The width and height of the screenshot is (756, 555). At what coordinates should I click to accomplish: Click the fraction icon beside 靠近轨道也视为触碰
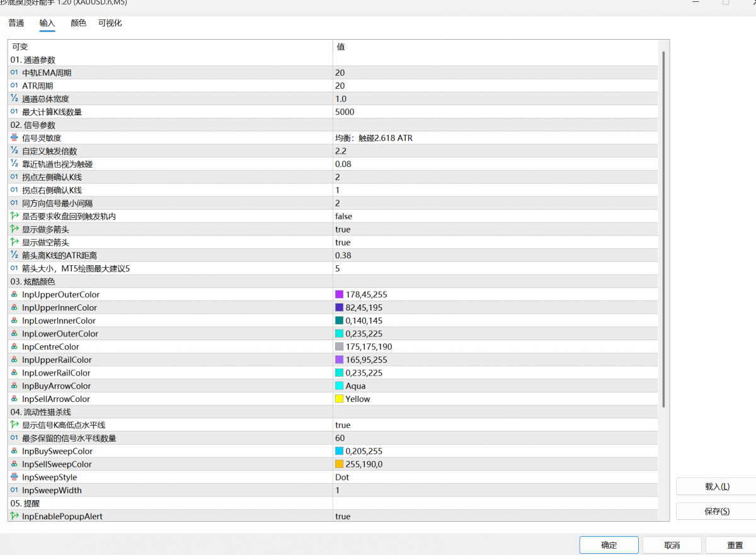[x=14, y=164]
